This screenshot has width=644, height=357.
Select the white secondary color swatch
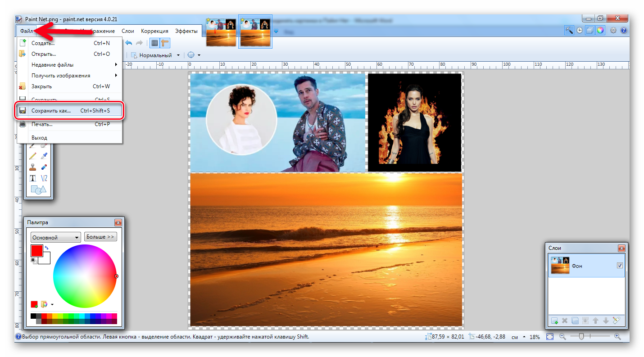(x=44, y=258)
